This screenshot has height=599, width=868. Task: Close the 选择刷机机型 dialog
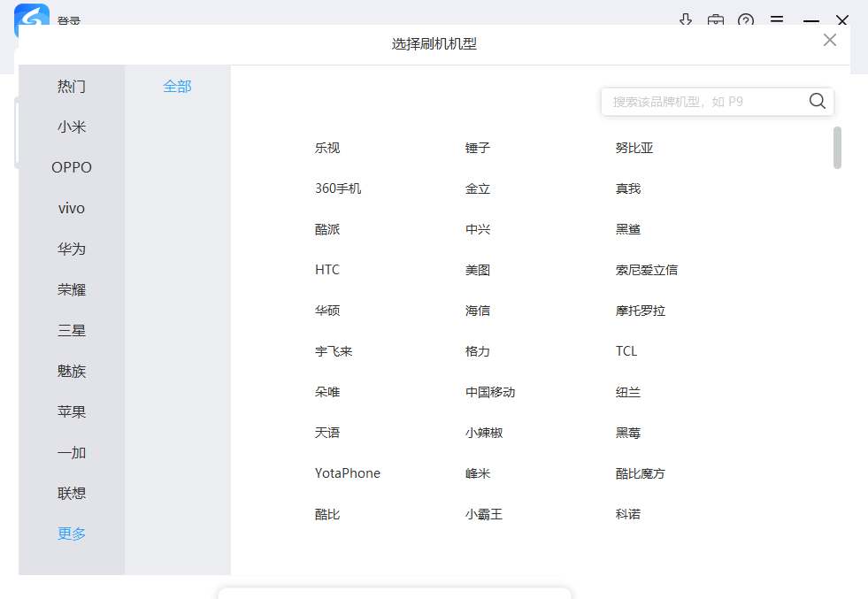(829, 39)
